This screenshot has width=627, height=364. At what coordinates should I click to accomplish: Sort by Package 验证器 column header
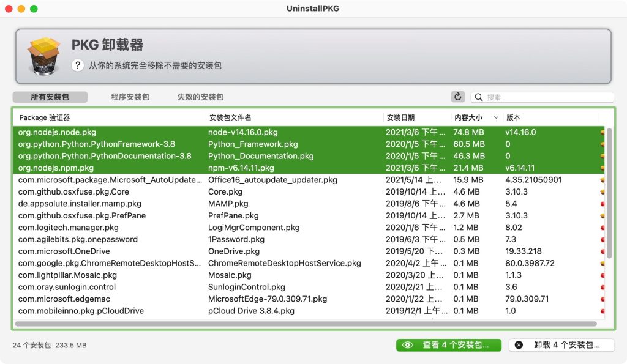coord(110,117)
